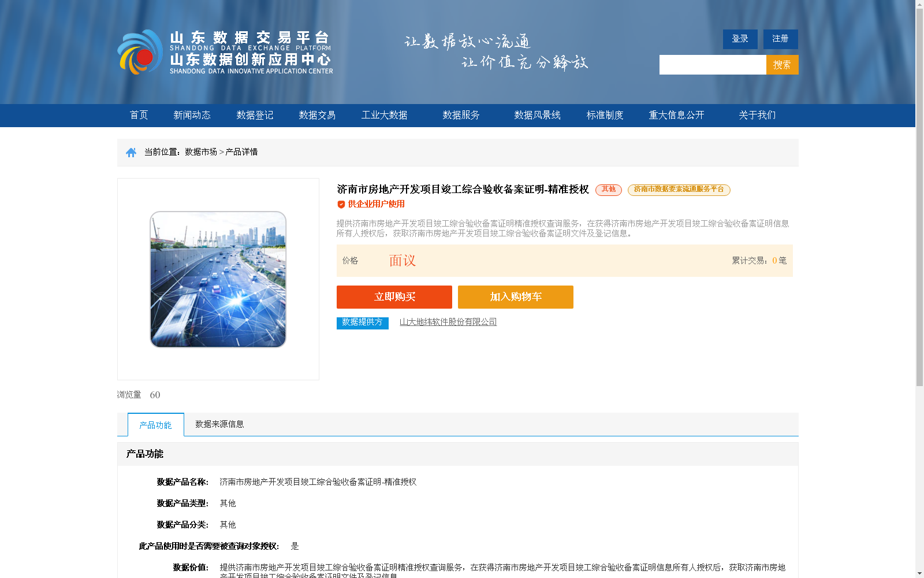Click the product highway thumbnail image

pos(218,279)
